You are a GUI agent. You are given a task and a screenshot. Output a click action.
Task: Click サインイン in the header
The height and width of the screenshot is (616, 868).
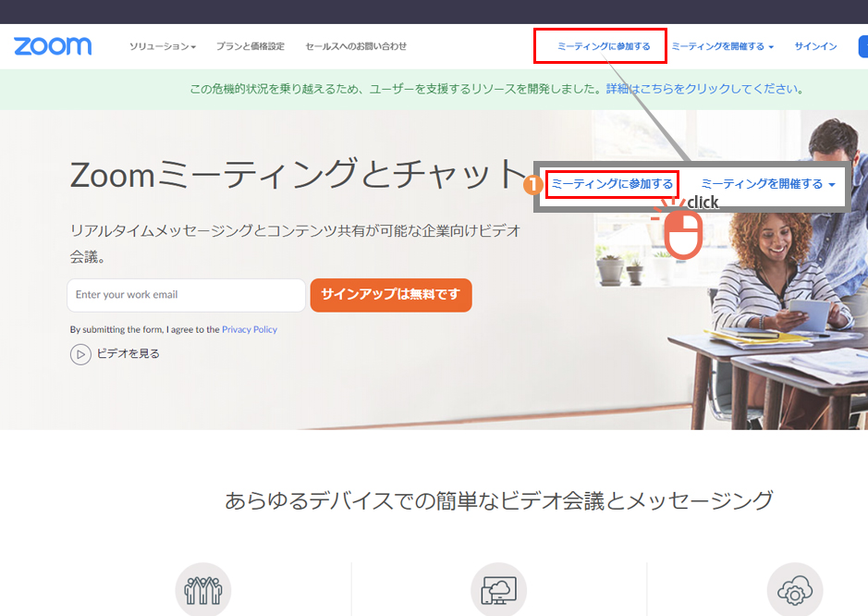point(815,46)
